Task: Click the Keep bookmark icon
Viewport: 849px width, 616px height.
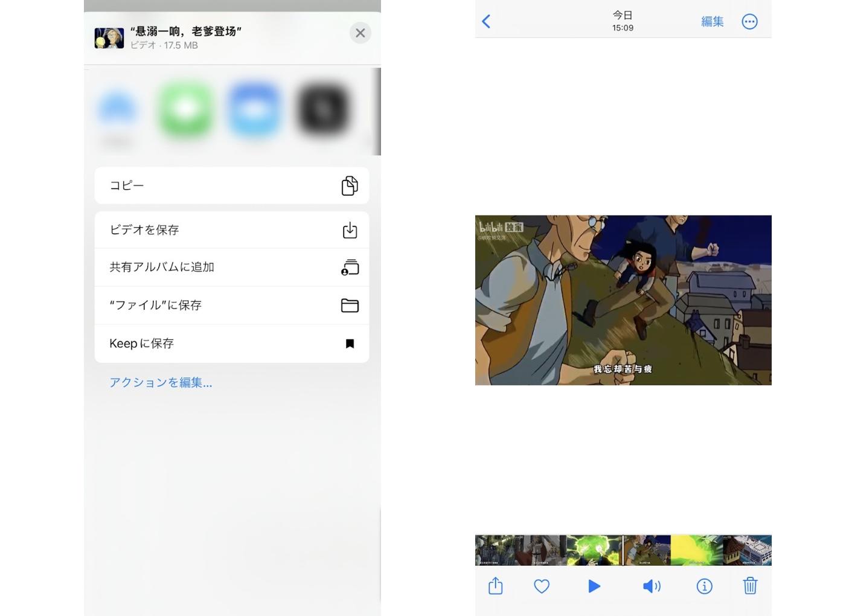Action: pos(350,344)
